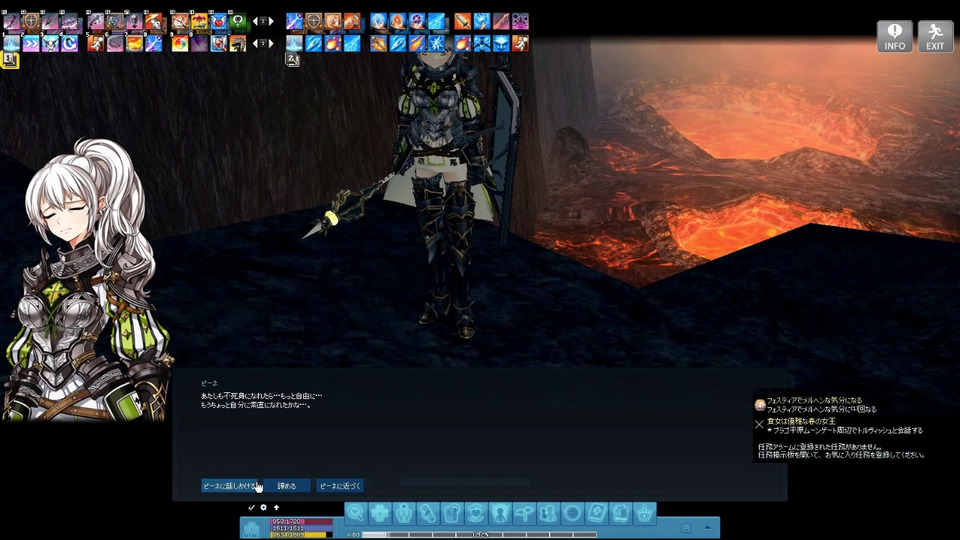Screen dimensions: 960x540
Task: Click the checkmark icon above status bar
Action: (251, 508)
